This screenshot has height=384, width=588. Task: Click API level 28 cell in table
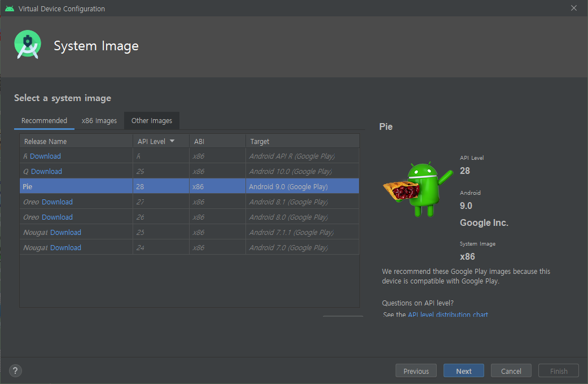coord(161,186)
